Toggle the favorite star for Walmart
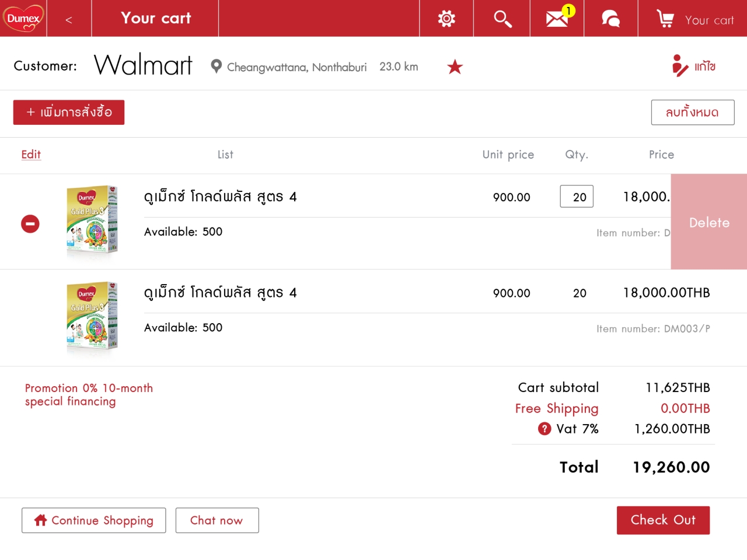The width and height of the screenshot is (747, 560). pyautogui.click(x=455, y=67)
